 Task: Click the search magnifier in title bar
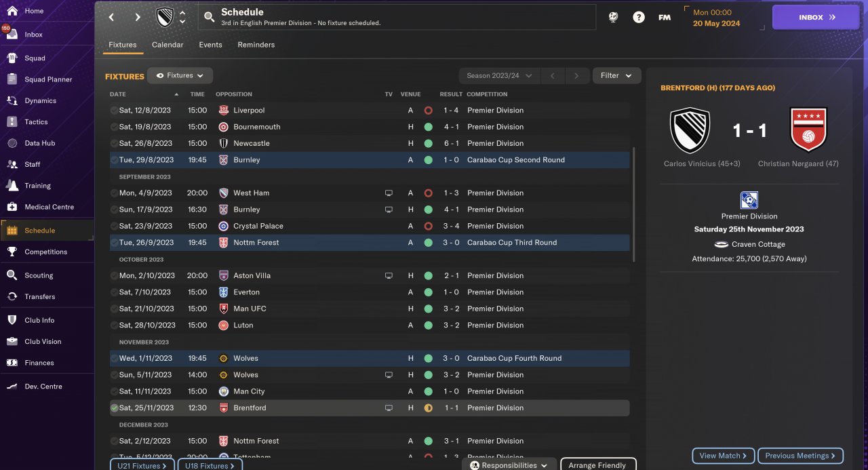[x=209, y=17]
